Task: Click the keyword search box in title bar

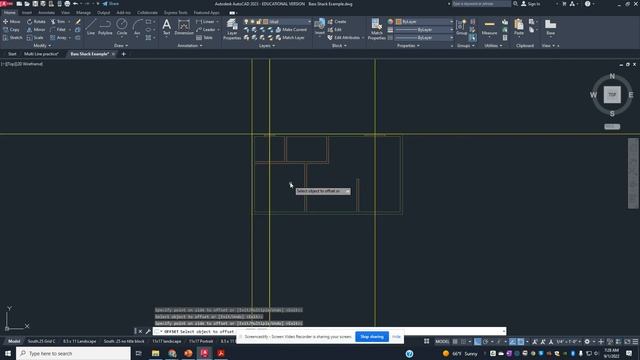Action: tap(481, 4)
